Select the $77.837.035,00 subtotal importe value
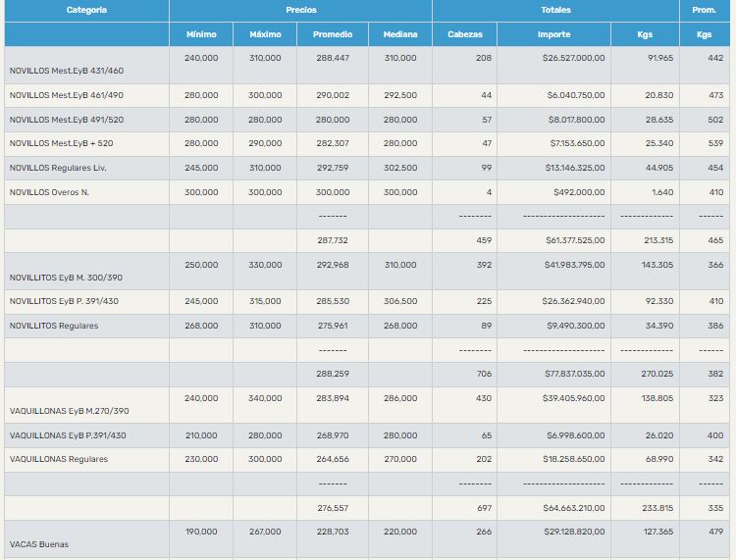 (575, 374)
